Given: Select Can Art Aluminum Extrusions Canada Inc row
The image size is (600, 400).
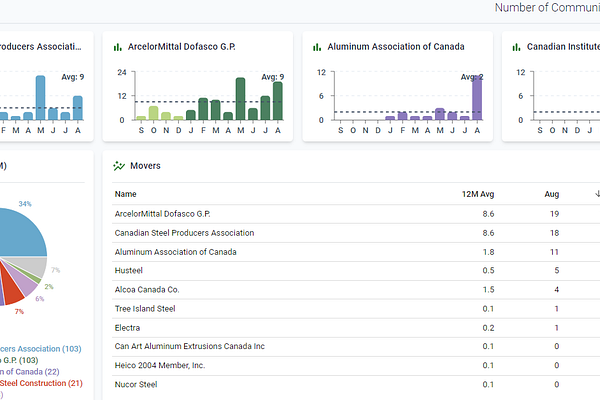Looking at the screenshot, I should (x=356, y=346).
